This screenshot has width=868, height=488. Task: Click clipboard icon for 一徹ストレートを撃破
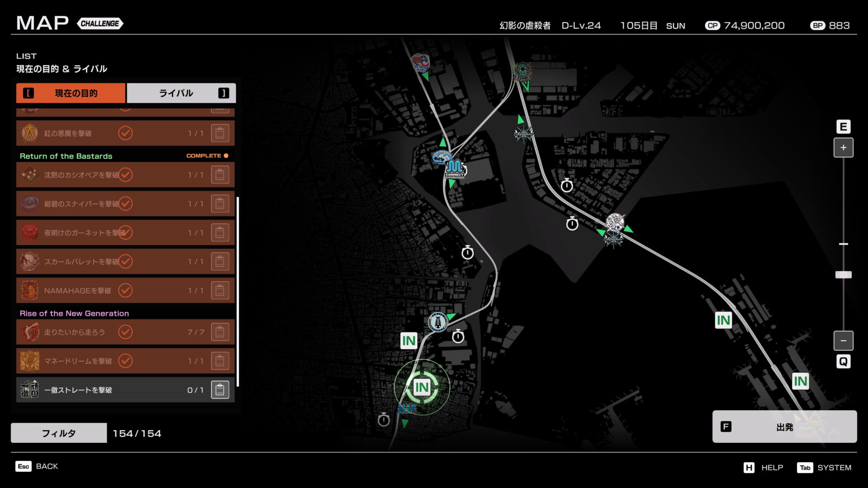pyautogui.click(x=220, y=390)
